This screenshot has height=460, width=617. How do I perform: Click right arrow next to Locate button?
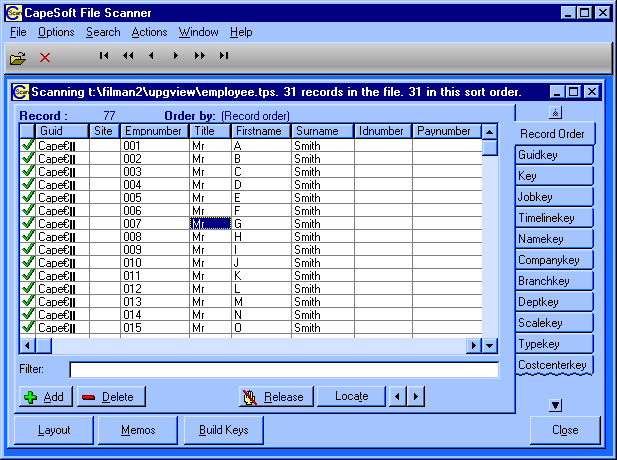[x=417, y=397]
